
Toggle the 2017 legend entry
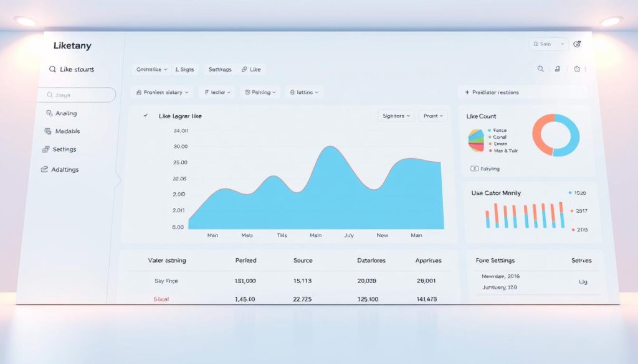pyautogui.click(x=579, y=211)
